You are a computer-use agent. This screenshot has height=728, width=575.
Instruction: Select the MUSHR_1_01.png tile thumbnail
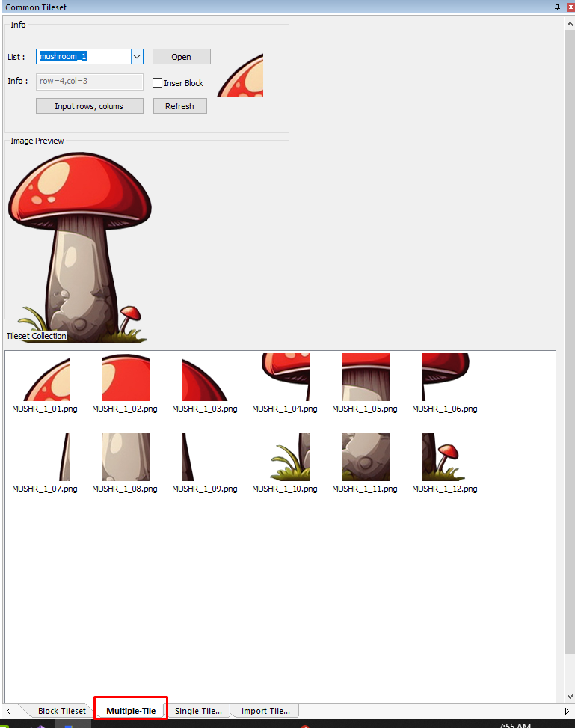(45, 379)
